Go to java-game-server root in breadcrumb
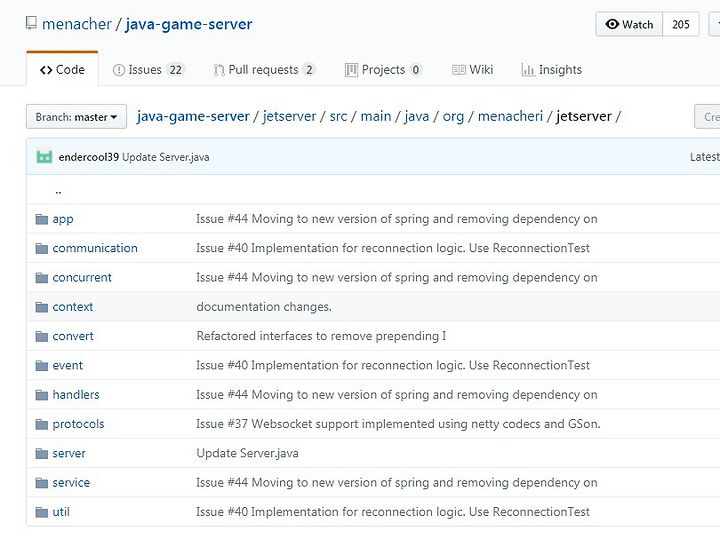This screenshot has width=720, height=539. click(x=193, y=117)
